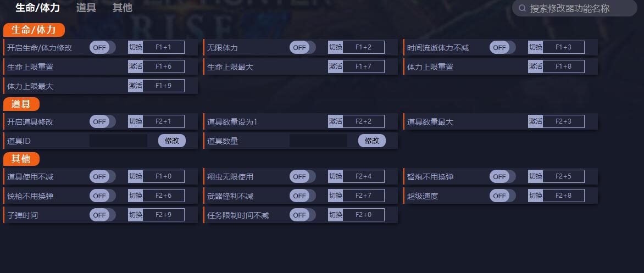Click the F1+9 hotkey box for 体力上限最大

point(163,86)
